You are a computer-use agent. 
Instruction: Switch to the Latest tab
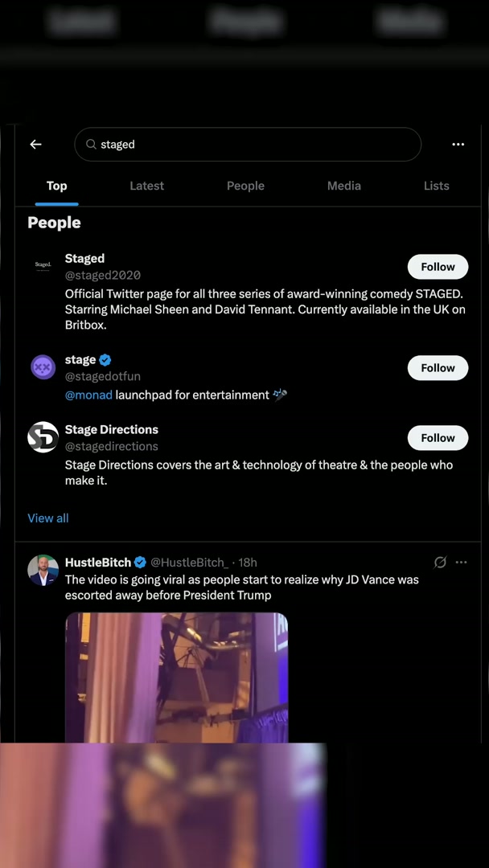146,186
